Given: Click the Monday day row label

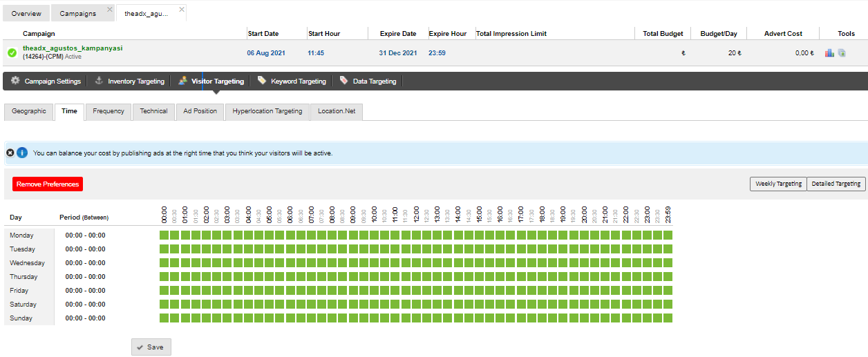Looking at the screenshot, I should pos(21,235).
